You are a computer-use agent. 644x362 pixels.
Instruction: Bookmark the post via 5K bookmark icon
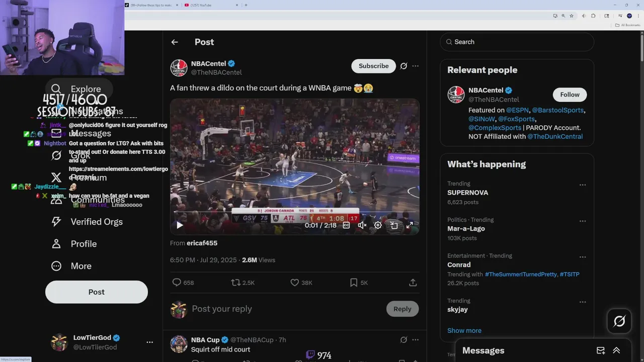359,283
